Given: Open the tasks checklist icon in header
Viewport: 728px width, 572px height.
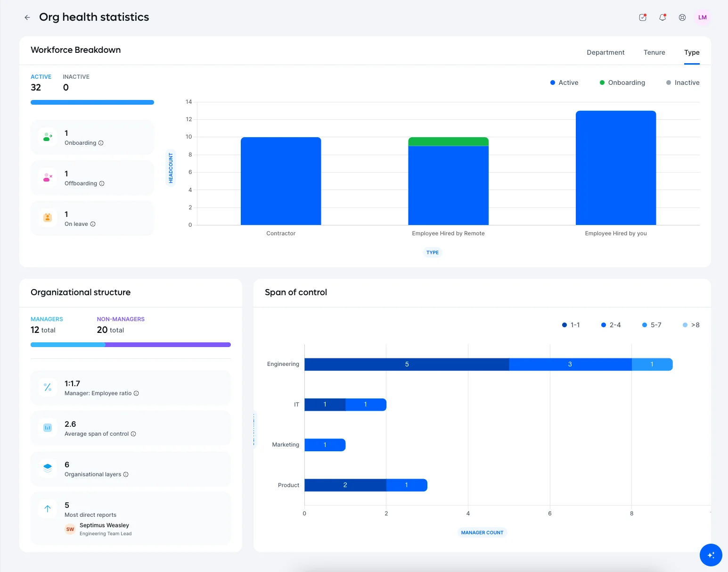Looking at the screenshot, I should click(x=643, y=17).
